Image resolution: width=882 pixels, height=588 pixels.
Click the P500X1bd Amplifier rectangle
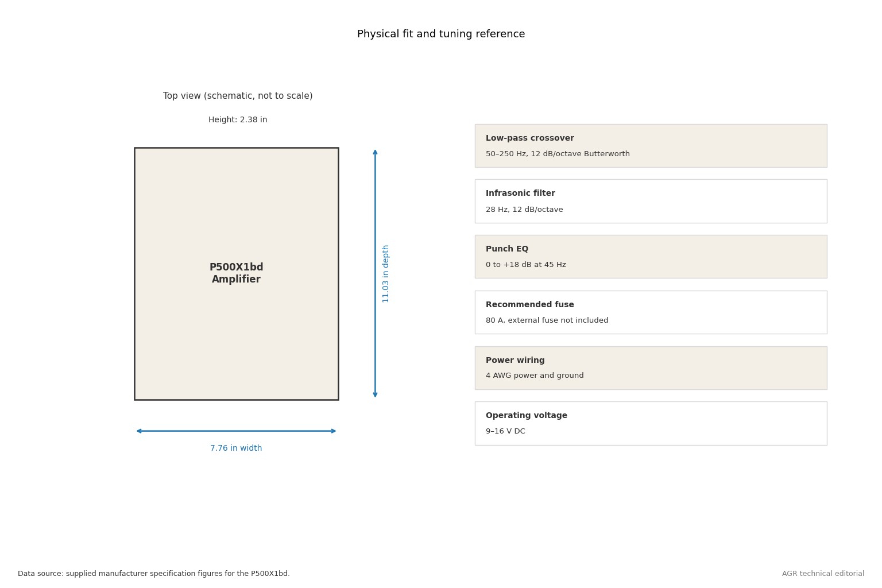tap(236, 273)
